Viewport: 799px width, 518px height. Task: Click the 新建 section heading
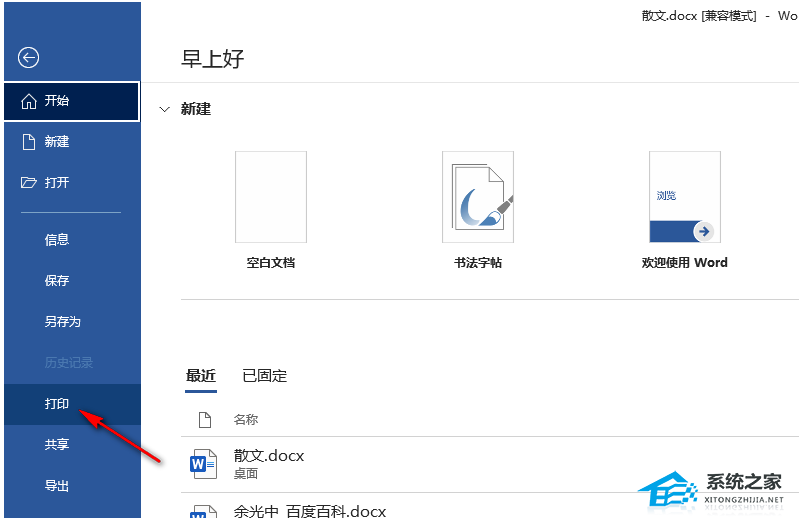click(x=196, y=109)
